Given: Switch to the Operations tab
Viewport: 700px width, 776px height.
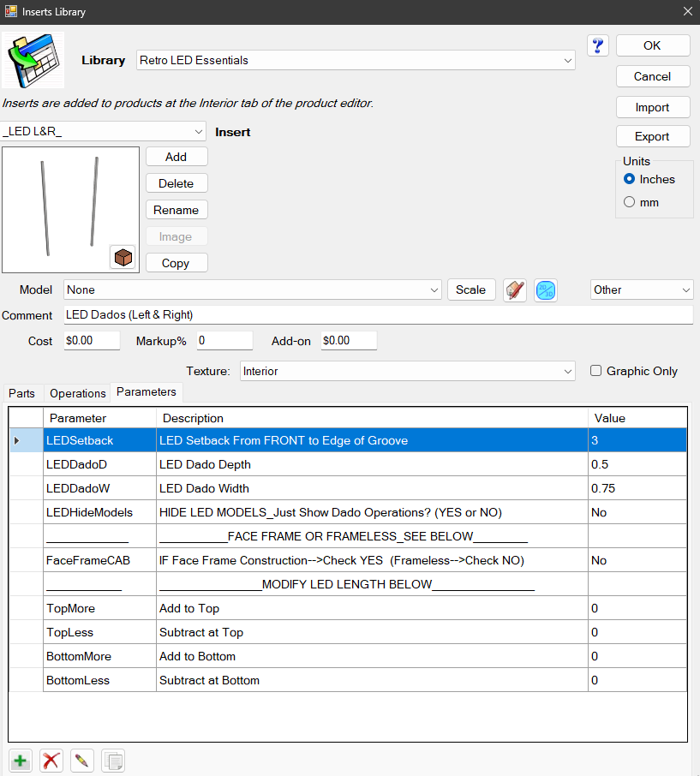Looking at the screenshot, I should (x=77, y=393).
